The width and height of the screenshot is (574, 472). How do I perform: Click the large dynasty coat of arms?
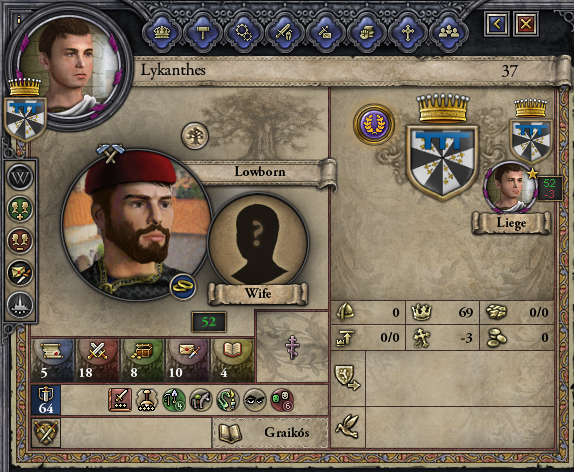[442, 161]
